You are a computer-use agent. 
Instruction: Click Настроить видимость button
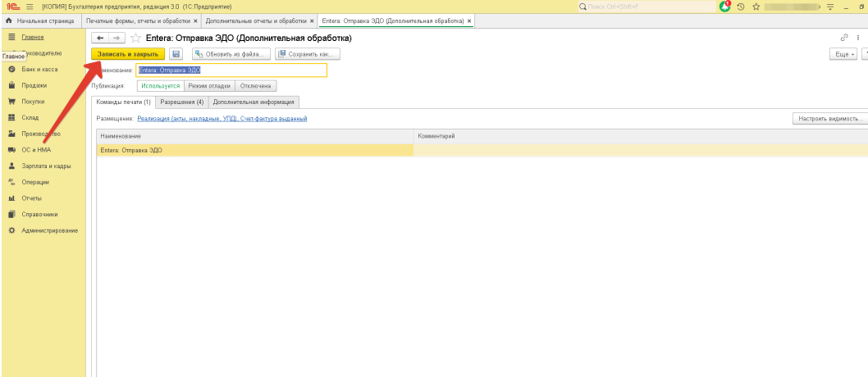(830, 119)
